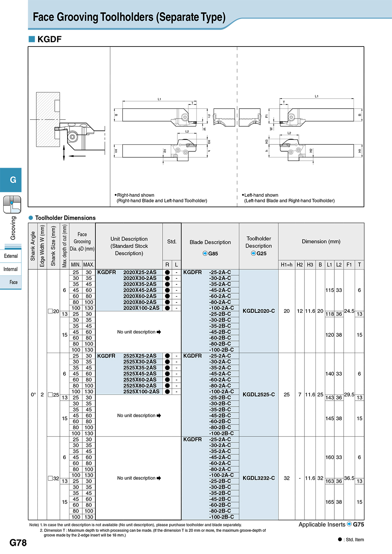Open the G25 toolholder description link
Screen dimensions: 392x554
(259, 253)
